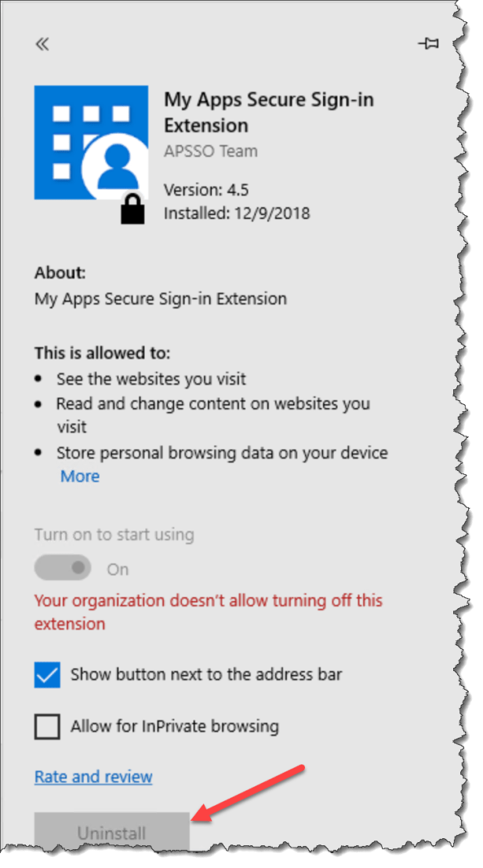
Task: Toggle the extension On switch
Action: coord(62,567)
